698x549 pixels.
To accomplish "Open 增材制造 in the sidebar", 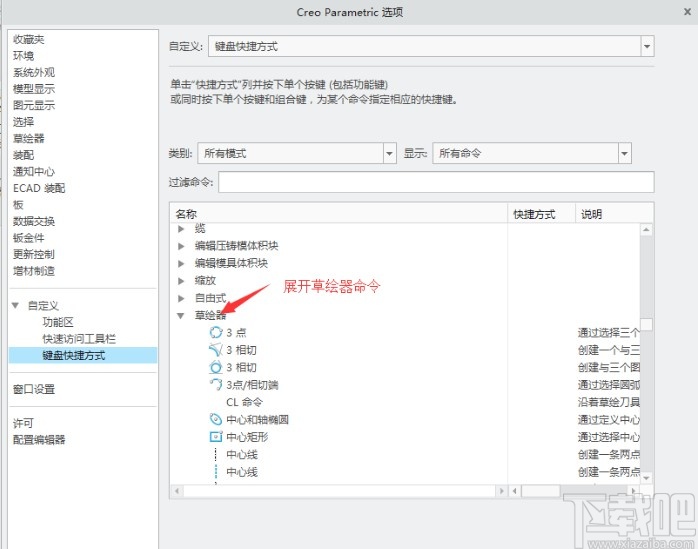I will click(x=34, y=270).
